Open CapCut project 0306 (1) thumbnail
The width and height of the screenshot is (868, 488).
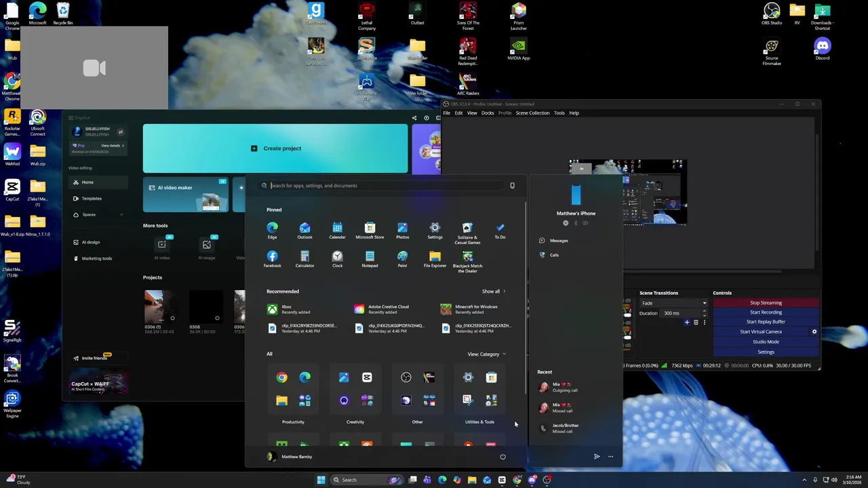pyautogui.click(x=161, y=307)
